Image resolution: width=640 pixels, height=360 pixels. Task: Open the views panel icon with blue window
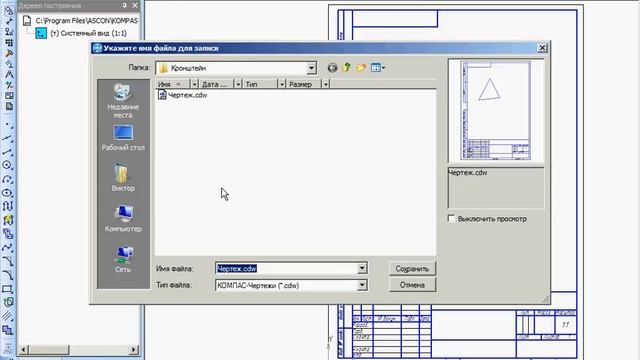click(8, 96)
